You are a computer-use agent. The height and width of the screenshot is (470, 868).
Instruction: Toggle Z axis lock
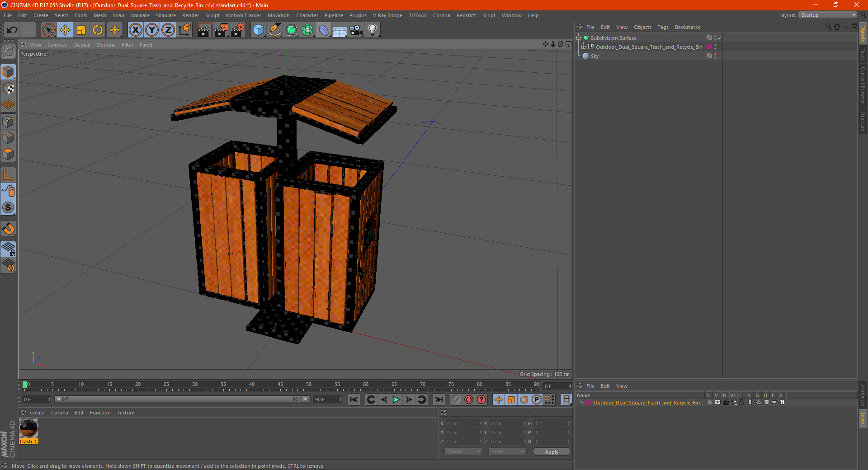[168, 30]
